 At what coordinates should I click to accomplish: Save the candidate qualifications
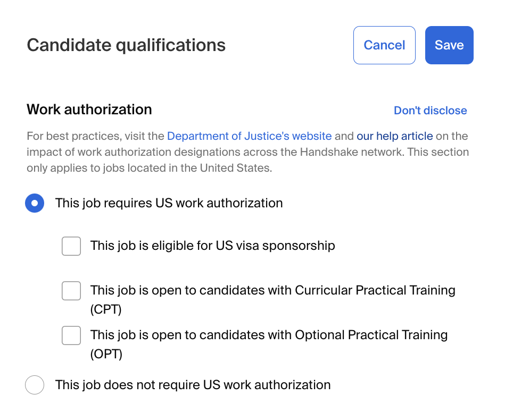click(449, 45)
